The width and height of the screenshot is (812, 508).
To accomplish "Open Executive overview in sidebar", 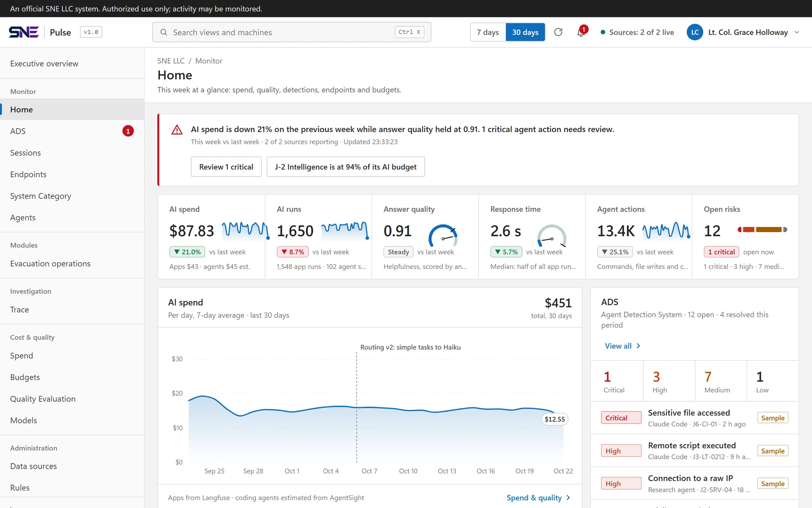I will [x=72, y=63].
